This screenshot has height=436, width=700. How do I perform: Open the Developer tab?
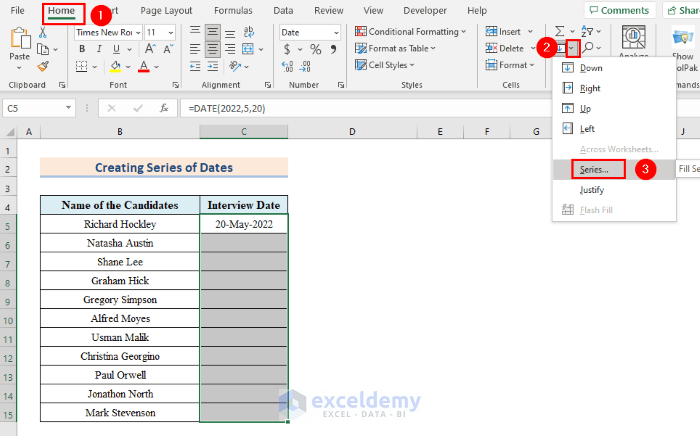tap(425, 10)
